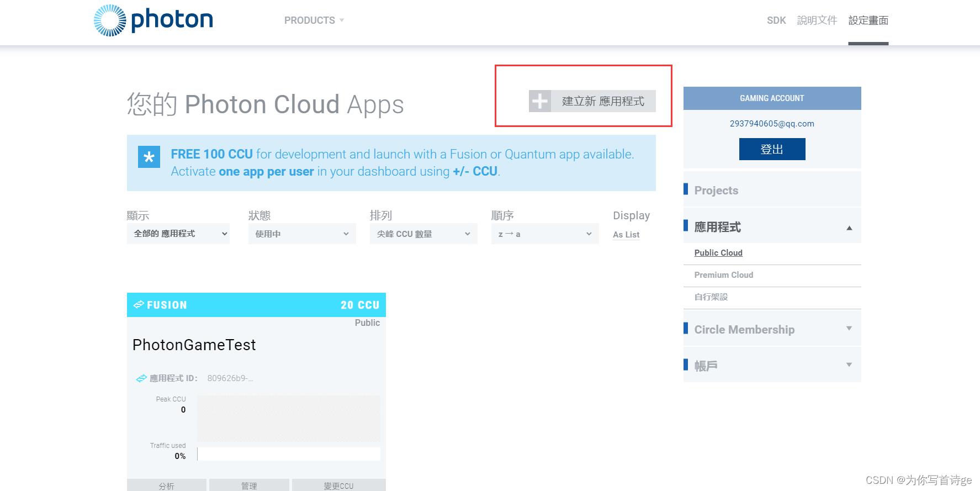Viewport: 980px width, 491px height.
Task: Click the app ID value 809626b9-...
Action: click(x=230, y=378)
